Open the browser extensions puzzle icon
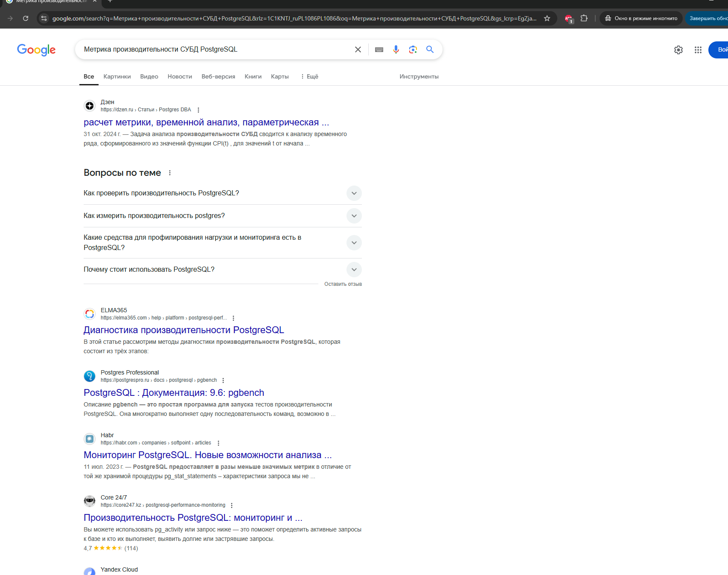 pos(584,18)
